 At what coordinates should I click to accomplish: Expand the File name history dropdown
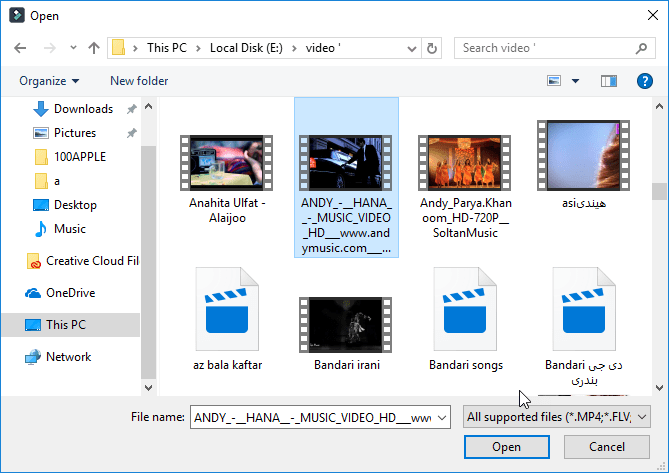coord(442,416)
